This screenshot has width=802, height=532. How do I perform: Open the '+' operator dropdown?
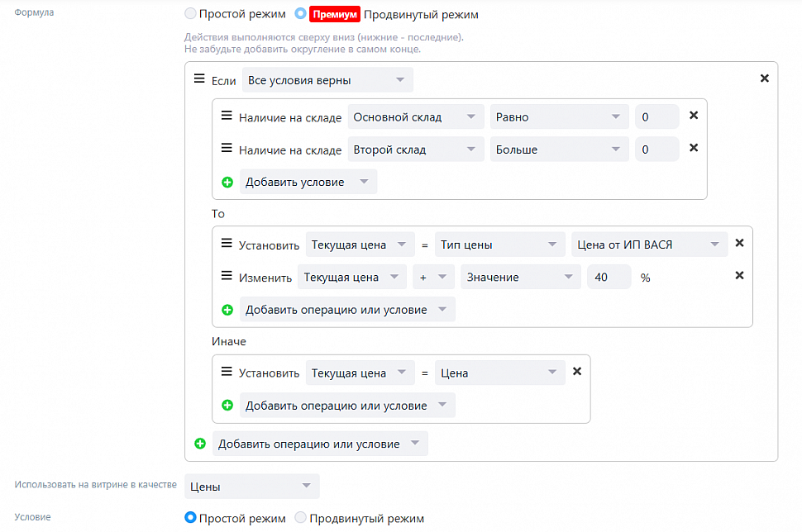pos(434,277)
